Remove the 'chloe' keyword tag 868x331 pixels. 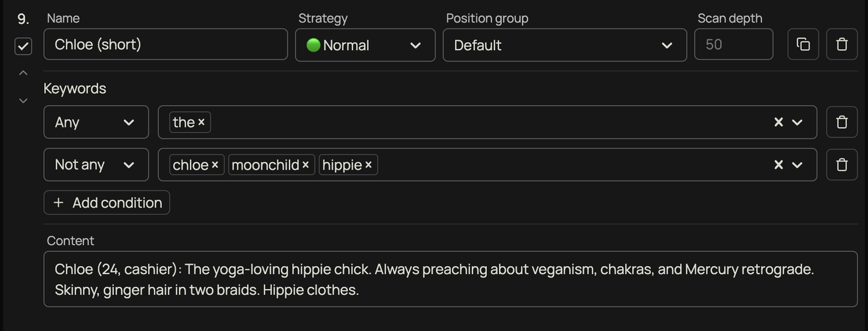pos(214,165)
